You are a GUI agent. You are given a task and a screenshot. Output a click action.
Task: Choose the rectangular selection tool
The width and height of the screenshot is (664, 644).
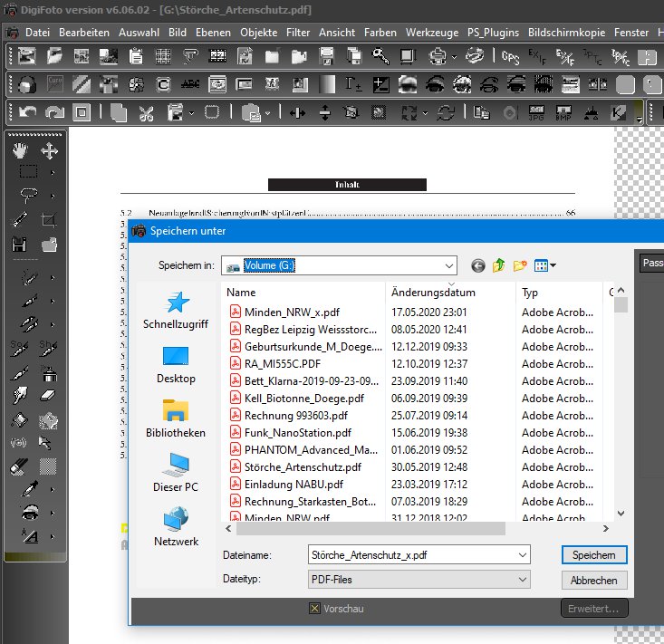[x=29, y=172]
